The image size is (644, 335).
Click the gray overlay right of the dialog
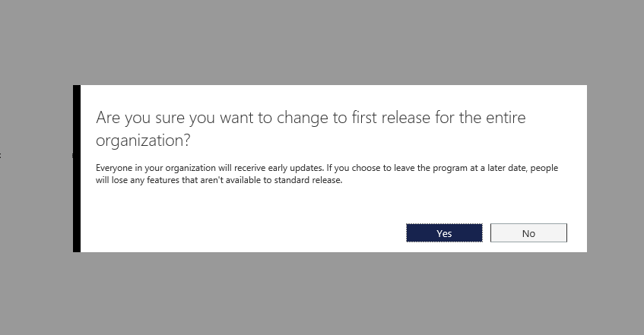[615, 169]
